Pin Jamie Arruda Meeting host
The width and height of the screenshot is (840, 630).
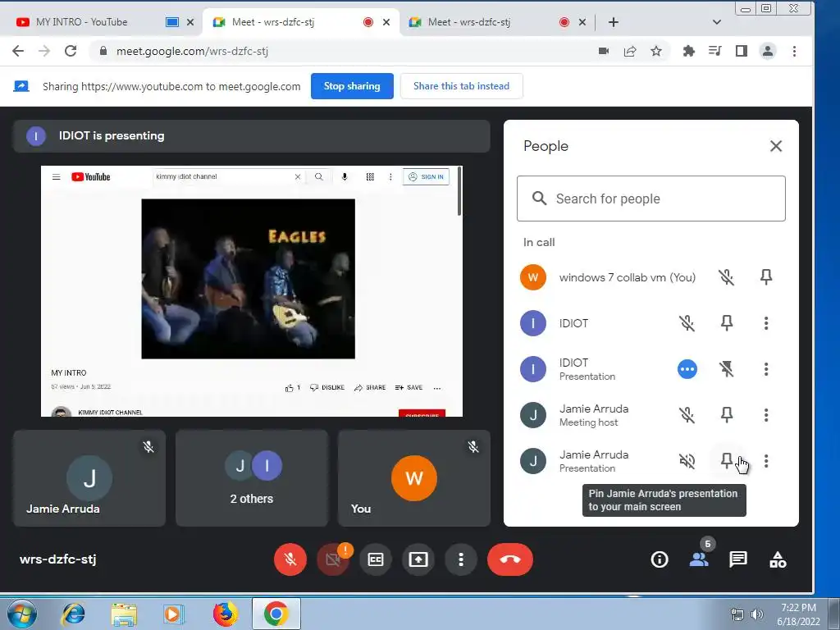click(x=727, y=415)
